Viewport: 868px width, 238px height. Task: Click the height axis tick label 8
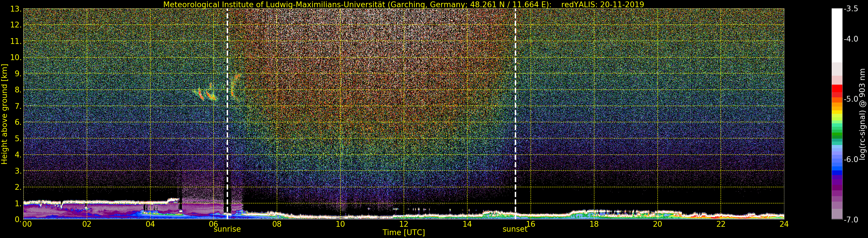18,90
